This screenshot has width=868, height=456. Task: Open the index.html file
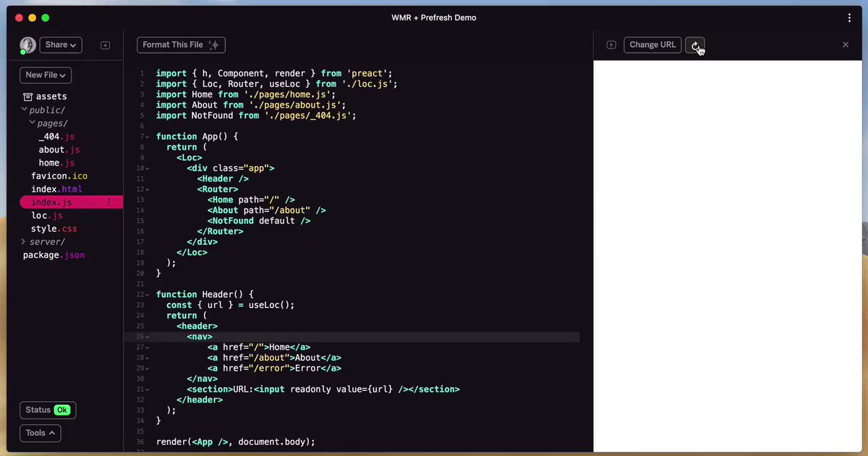pyautogui.click(x=56, y=189)
